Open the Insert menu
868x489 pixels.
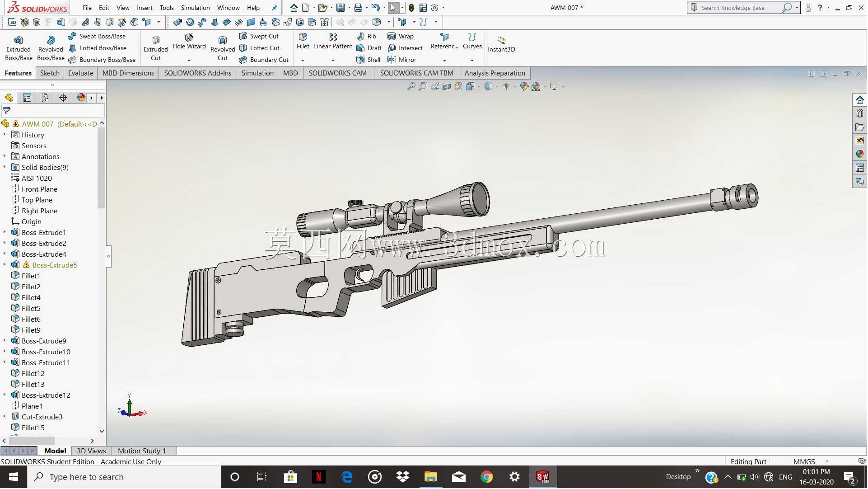coord(145,8)
